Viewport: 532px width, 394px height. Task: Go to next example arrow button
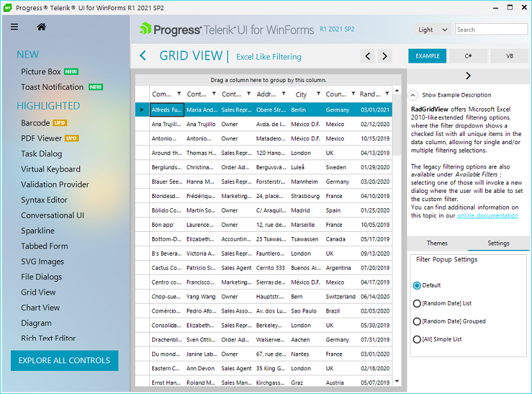tap(385, 56)
